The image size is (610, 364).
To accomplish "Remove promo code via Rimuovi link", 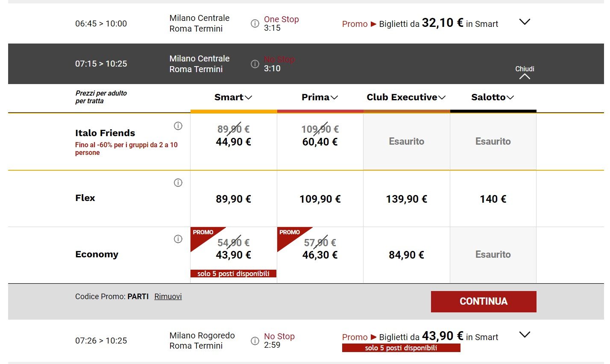I will click(x=168, y=296).
